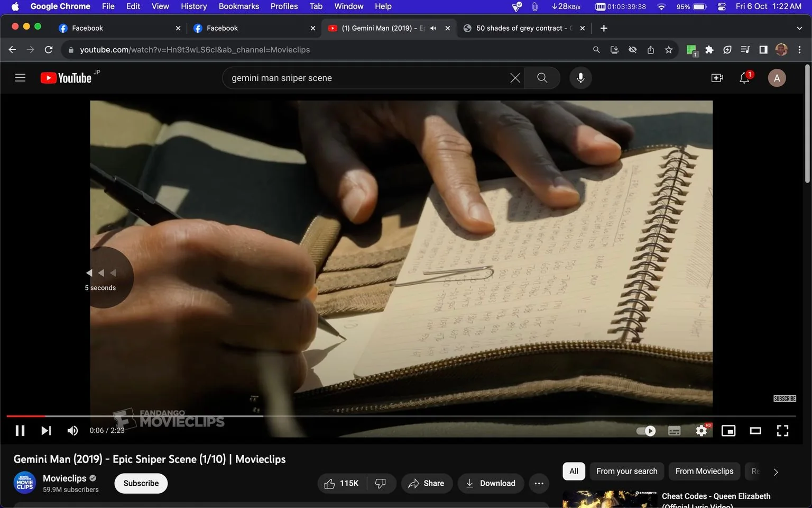Close the Gemini Man tab

click(x=448, y=28)
